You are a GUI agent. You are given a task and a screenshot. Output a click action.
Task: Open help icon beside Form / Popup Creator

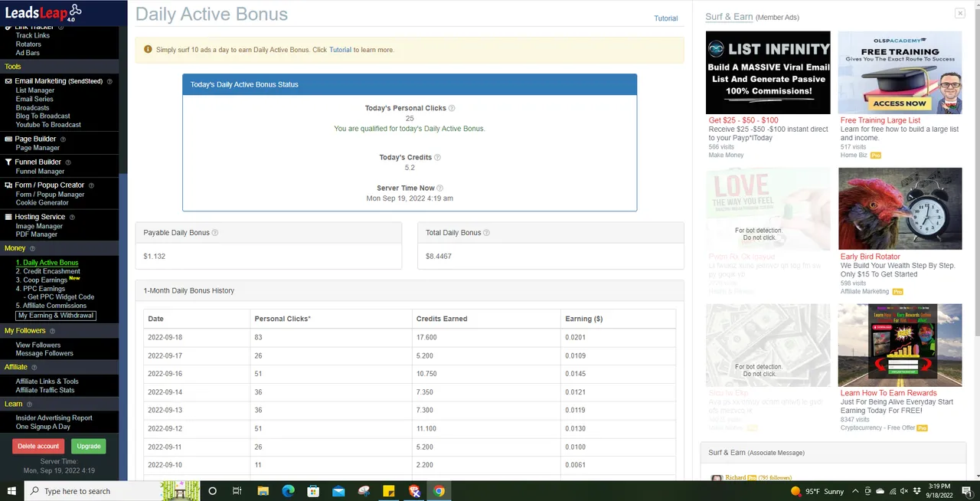tap(91, 185)
